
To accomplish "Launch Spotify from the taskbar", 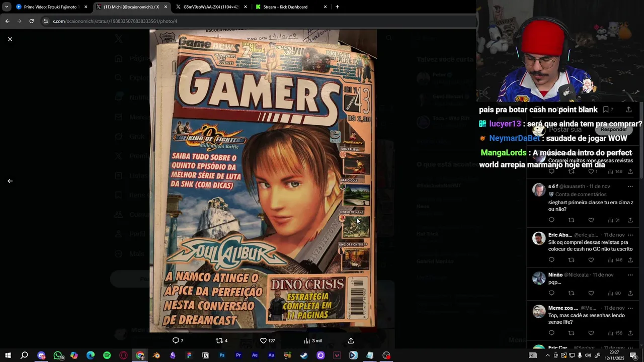I will tap(107, 355).
